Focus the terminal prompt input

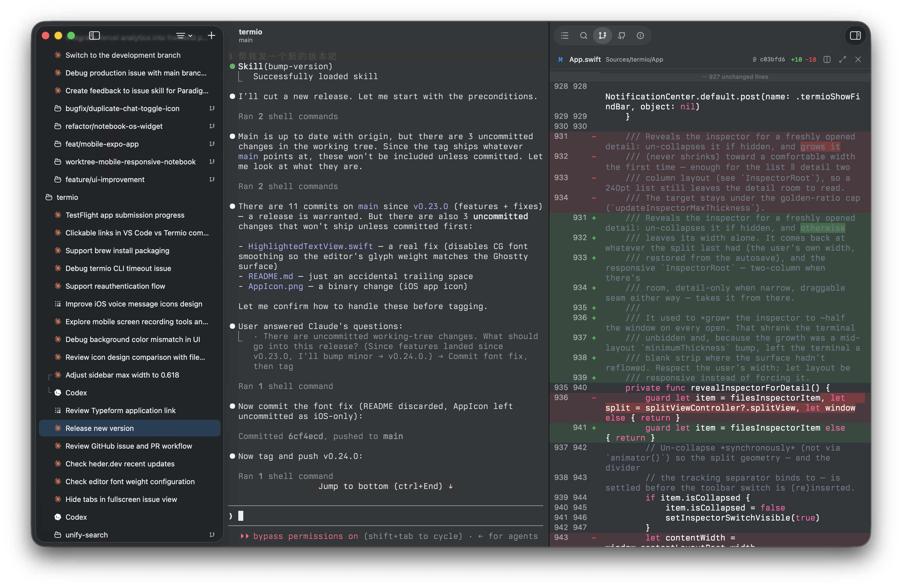pyautogui.click(x=386, y=516)
